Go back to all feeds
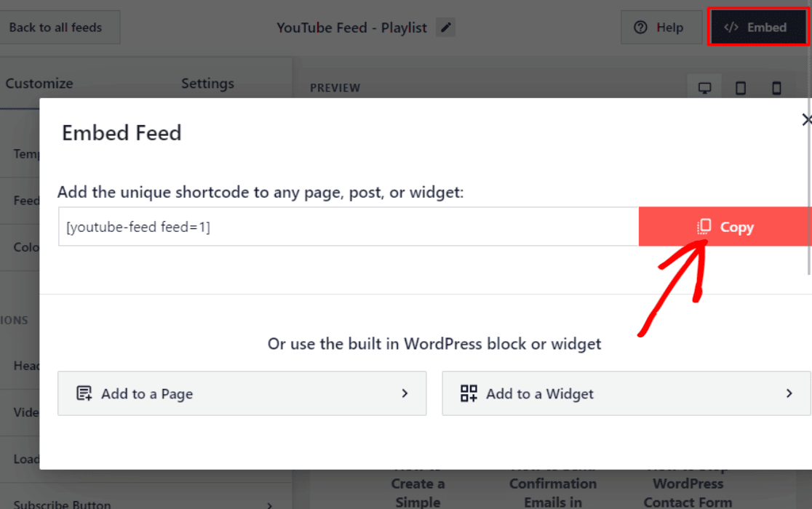The image size is (812, 509). click(55, 28)
